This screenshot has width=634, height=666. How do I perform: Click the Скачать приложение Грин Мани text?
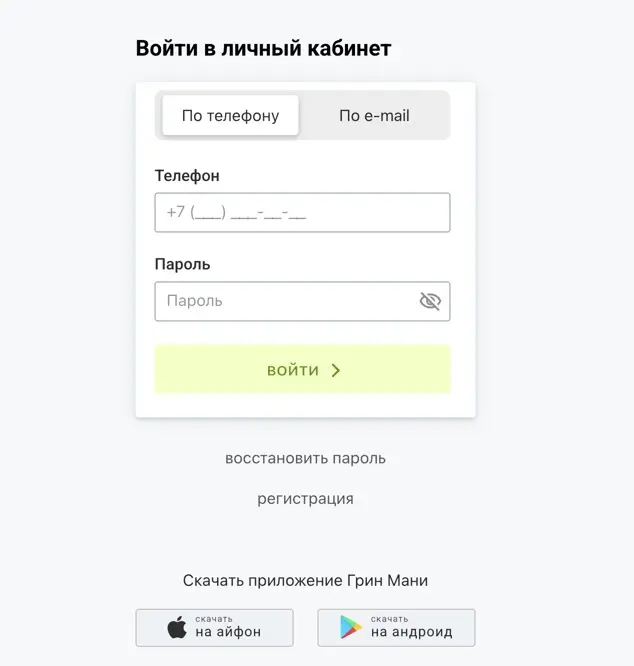[x=305, y=581]
